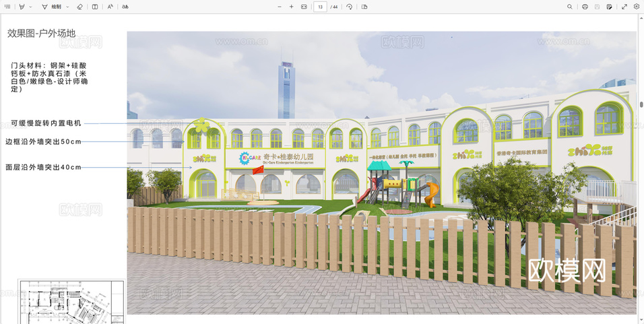Click the 效果图-户外场地 page heading
The image size is (644, 324).
41,34
